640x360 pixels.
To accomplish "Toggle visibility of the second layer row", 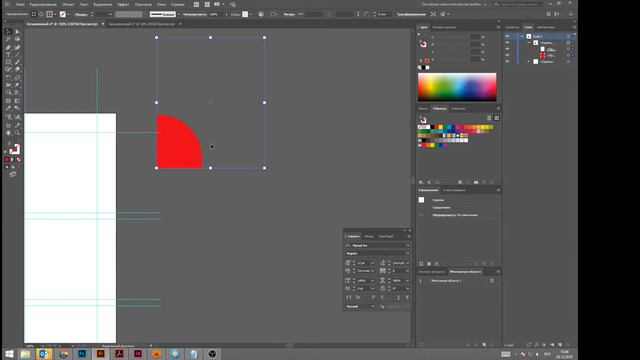I will tap(507, 43).
